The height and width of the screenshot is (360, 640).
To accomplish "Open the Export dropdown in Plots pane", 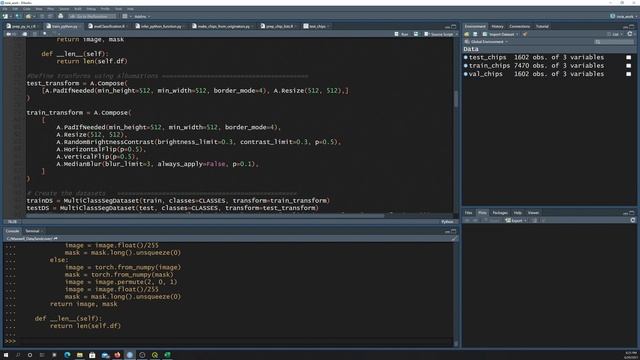I will pos(516,220).
